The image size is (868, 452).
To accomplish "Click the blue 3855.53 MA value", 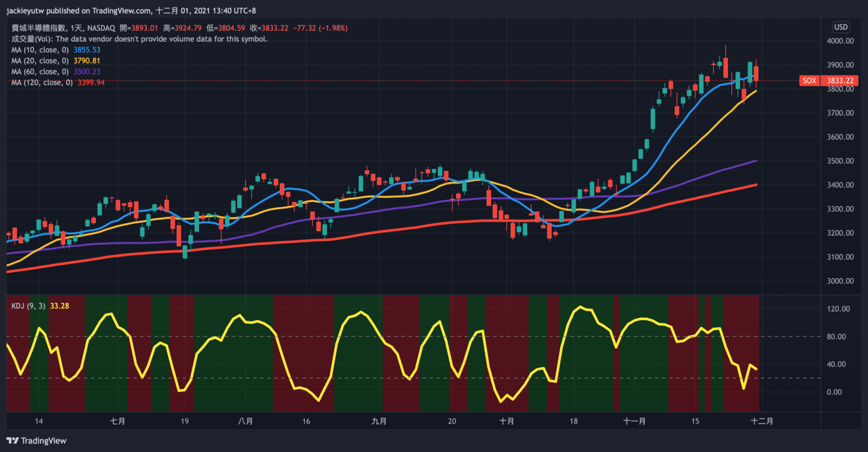I will coord(87,50).
